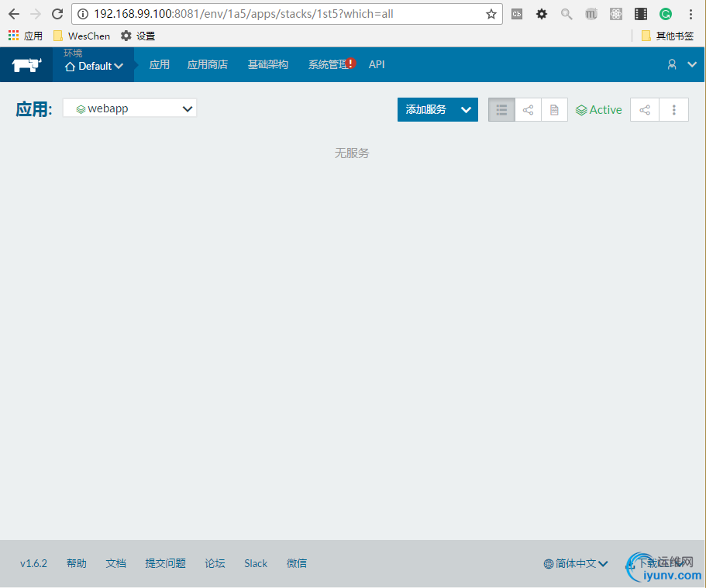Click the share icon next to Active
The height and width of the screenshot is (588, 706).
(645, 109)
